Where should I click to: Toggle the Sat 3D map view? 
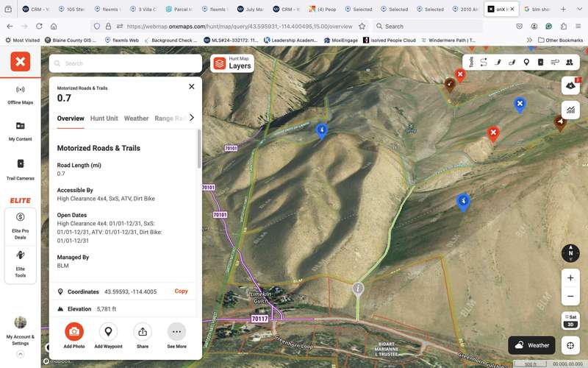pyautogui.click(x=570, y=320)
